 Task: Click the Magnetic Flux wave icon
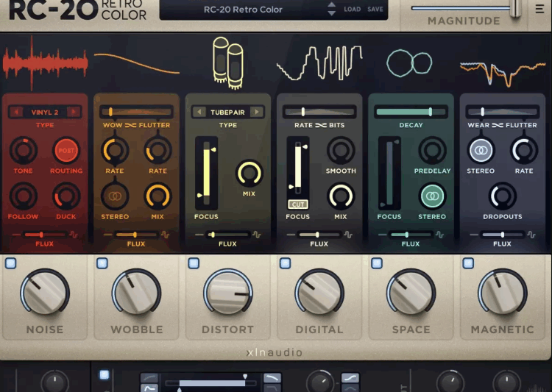(x=531, y=235)
